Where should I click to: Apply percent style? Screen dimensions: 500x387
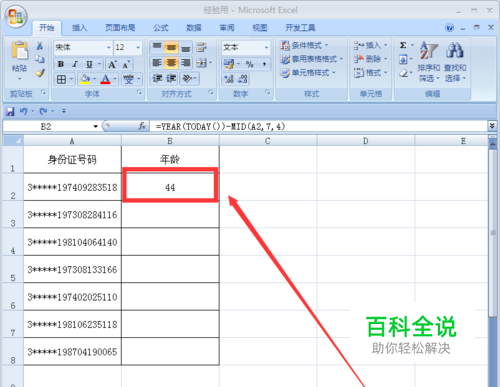click(249, 64)
